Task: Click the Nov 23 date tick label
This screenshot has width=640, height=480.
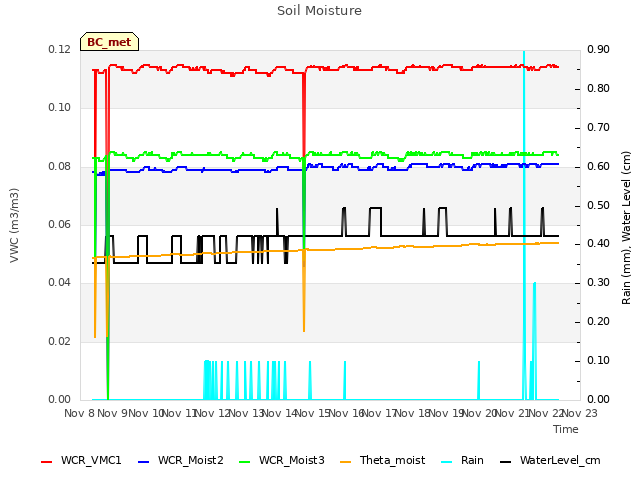Action: click(x=580, y=413)
